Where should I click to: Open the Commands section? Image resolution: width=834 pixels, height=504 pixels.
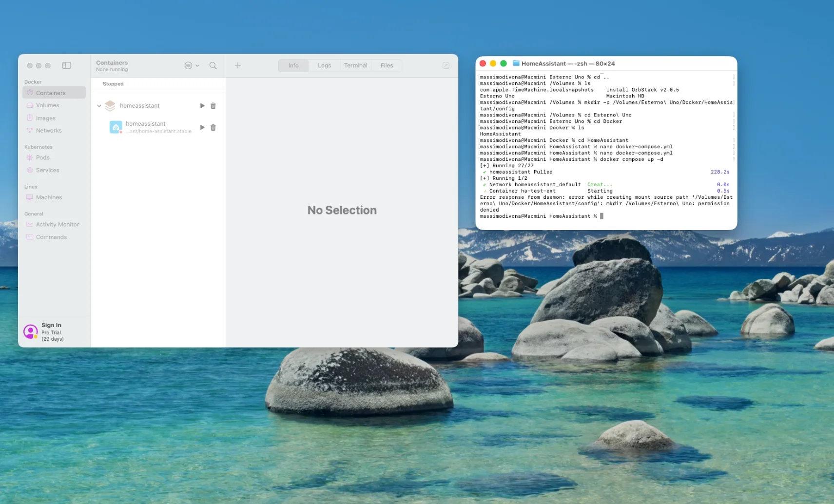point(51,237)
